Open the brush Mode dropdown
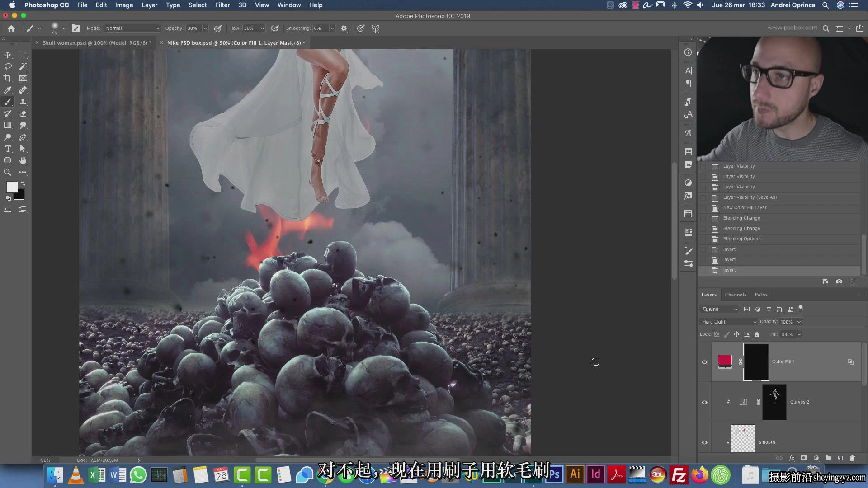Viewport: 868px width, 488px height. tap(132, 28)
